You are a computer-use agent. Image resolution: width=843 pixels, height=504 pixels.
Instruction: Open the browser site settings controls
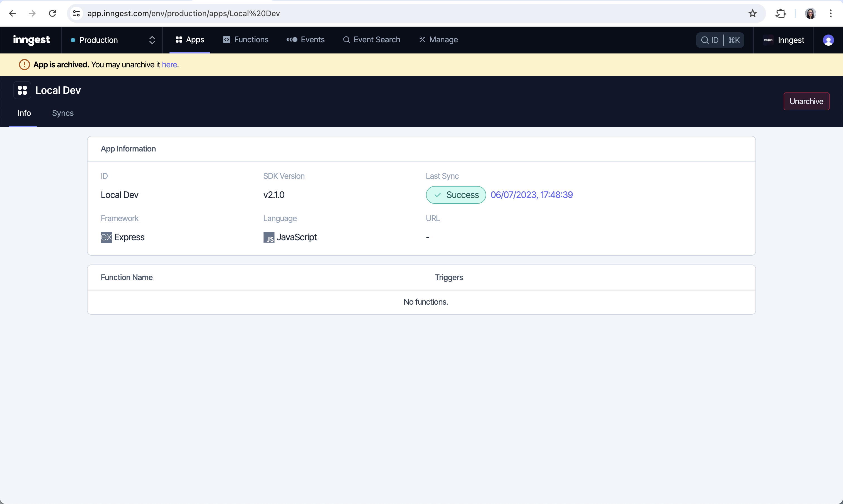pos(76,13)
